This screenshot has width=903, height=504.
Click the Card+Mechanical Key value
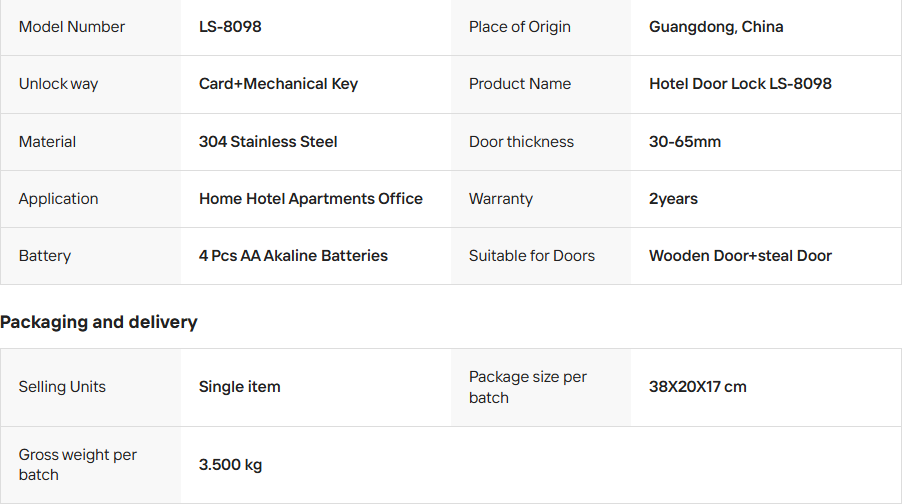pos(278,84)
